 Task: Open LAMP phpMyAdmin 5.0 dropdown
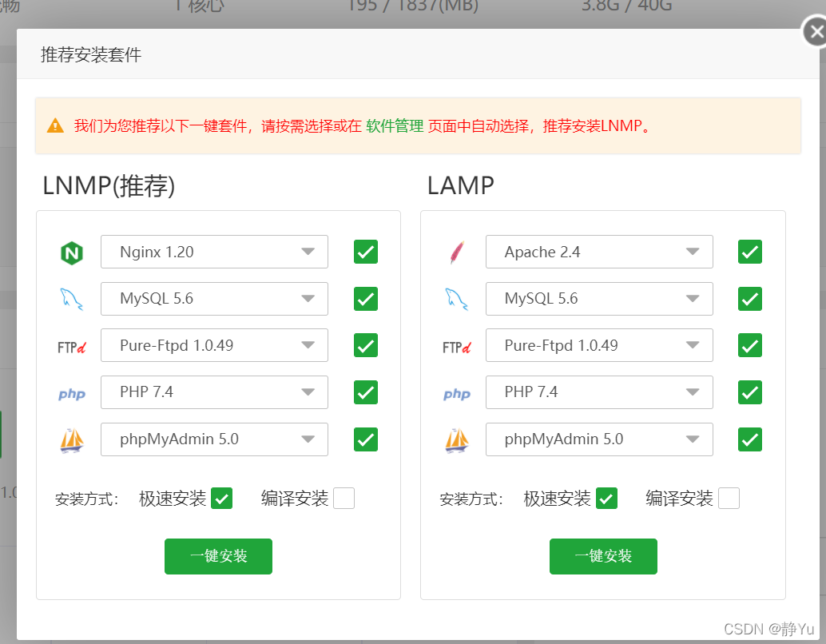click(599, 439)
